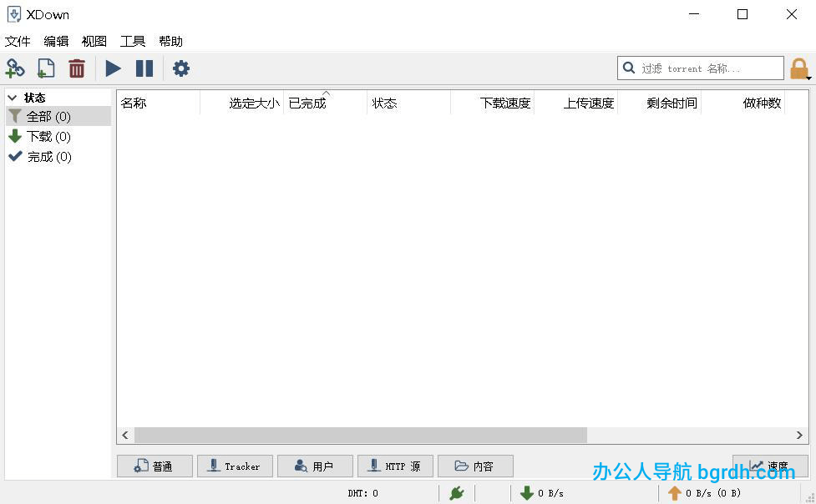Click the add torrent link icon

click(x=15, y=68)
